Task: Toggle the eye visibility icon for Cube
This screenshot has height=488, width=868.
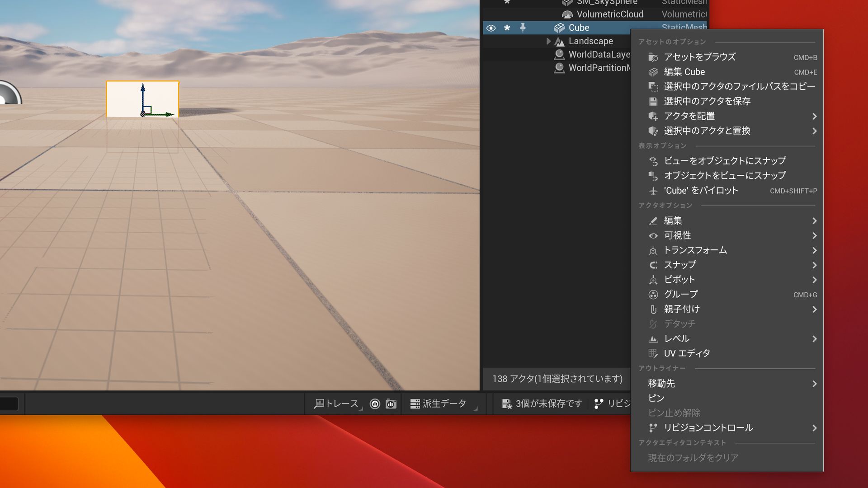Action: click(491, 28)
